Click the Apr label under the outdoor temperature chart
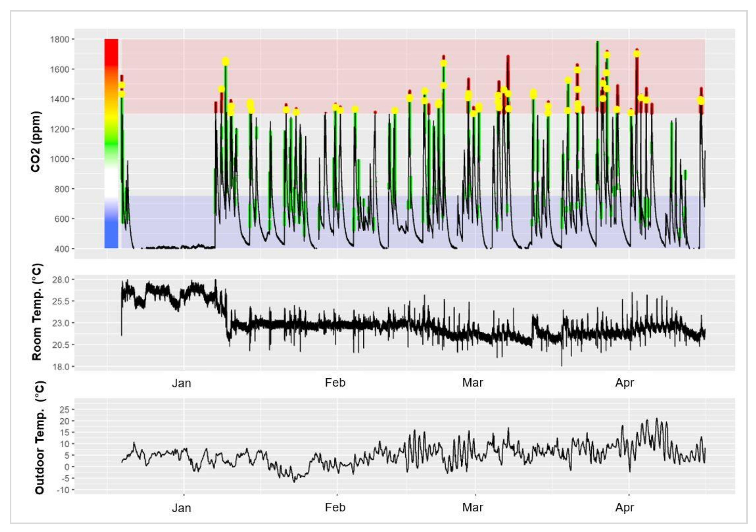The image size is (756, 532). point(624,507)
